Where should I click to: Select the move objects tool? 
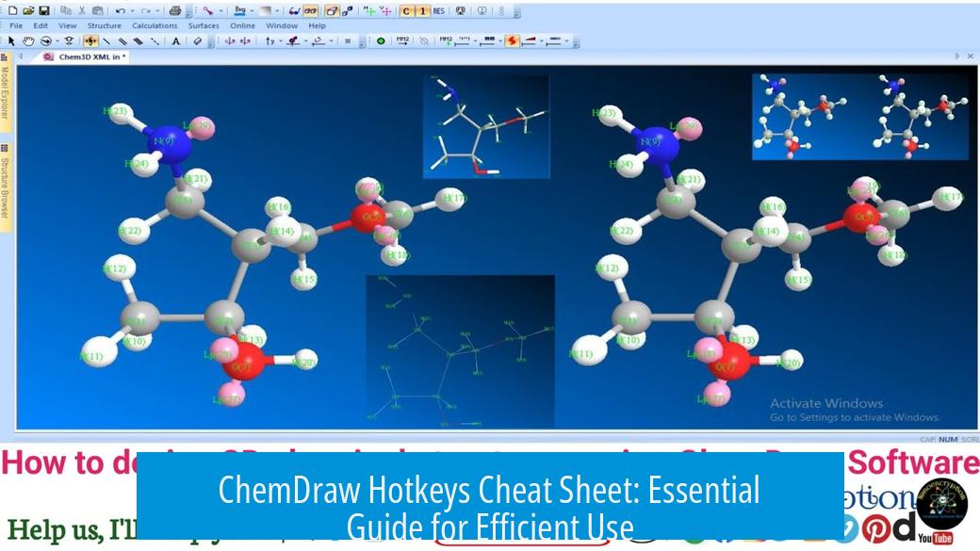(90, 41)
